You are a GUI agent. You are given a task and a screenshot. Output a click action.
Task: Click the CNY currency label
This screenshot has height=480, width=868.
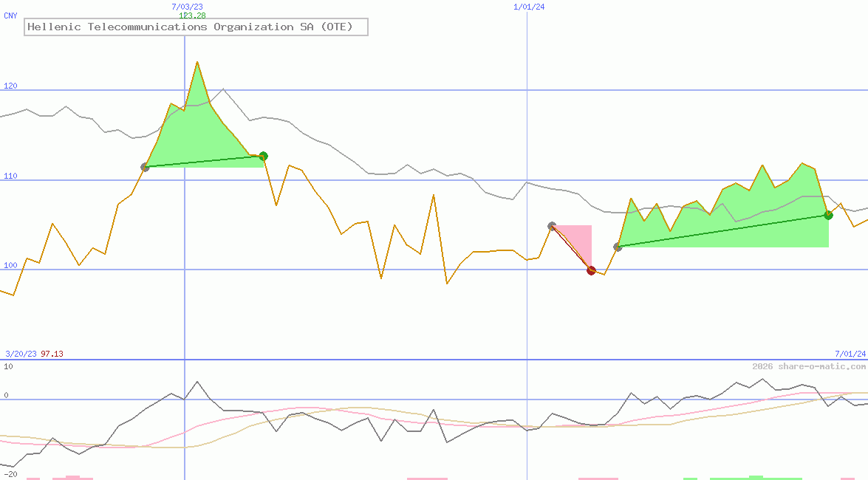tap(10, 16)
